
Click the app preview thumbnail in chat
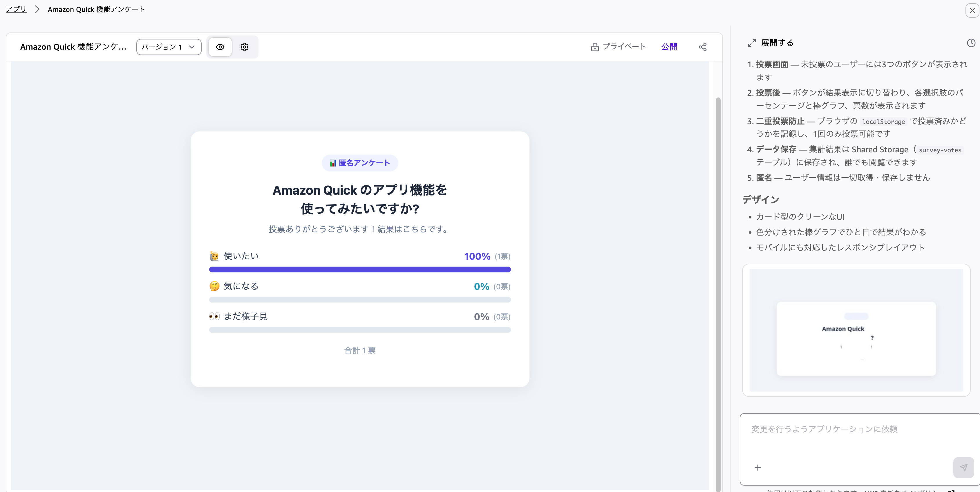[856, 330]
